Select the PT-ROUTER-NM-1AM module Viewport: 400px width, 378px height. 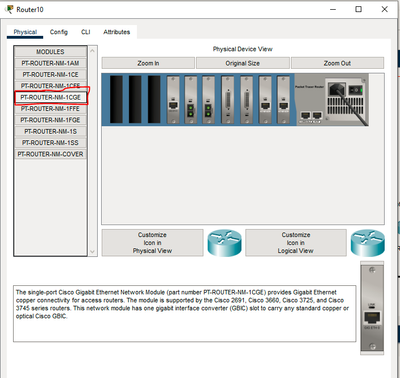coord(50,63)
